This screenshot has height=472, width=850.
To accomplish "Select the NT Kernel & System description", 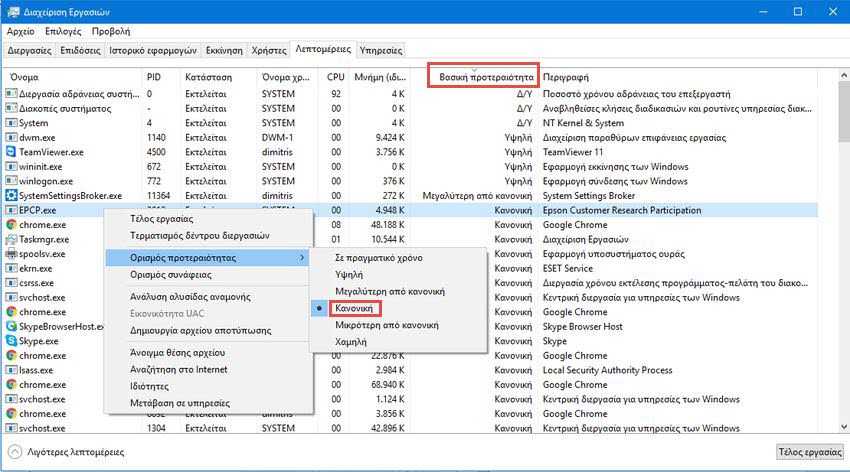I will click(583, 123).
